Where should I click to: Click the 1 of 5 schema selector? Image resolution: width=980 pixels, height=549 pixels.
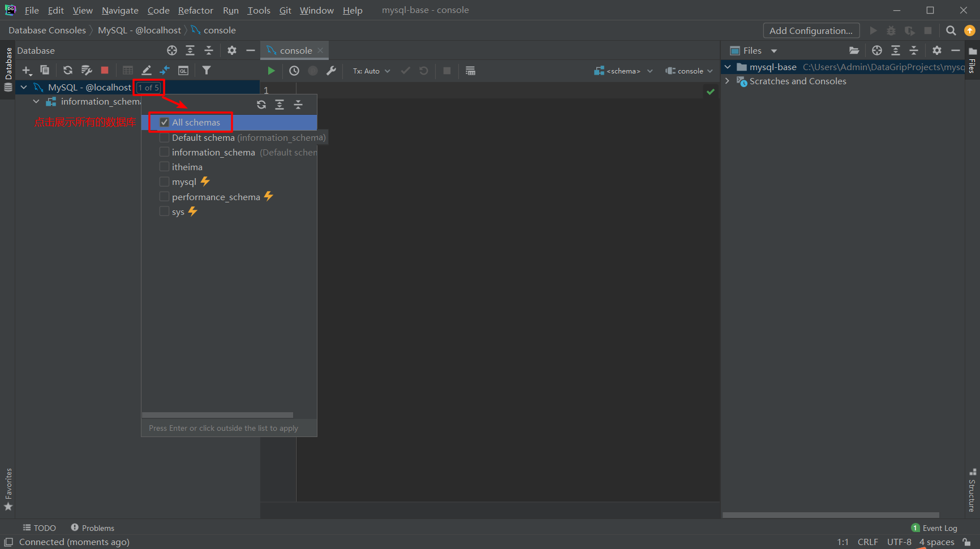(149, 88)
